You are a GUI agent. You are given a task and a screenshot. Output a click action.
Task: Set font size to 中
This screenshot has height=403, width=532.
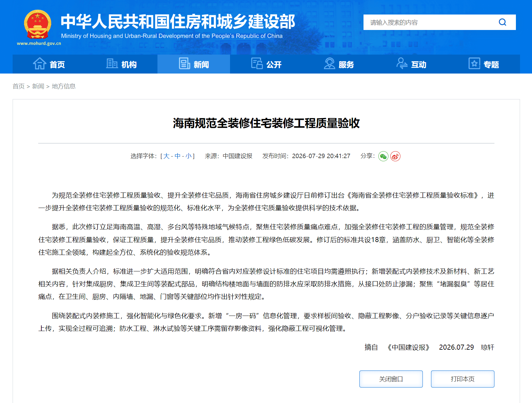pos(177,156)
